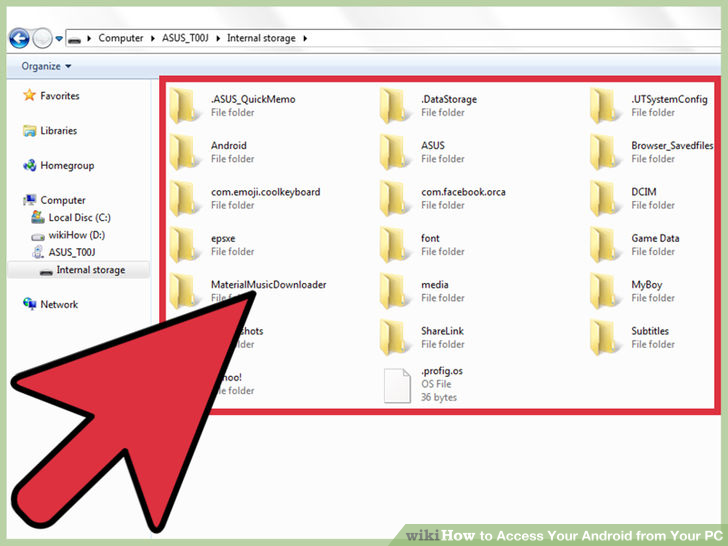
Task: Click the Back navigation arrow button
Action: coord(19,38)
